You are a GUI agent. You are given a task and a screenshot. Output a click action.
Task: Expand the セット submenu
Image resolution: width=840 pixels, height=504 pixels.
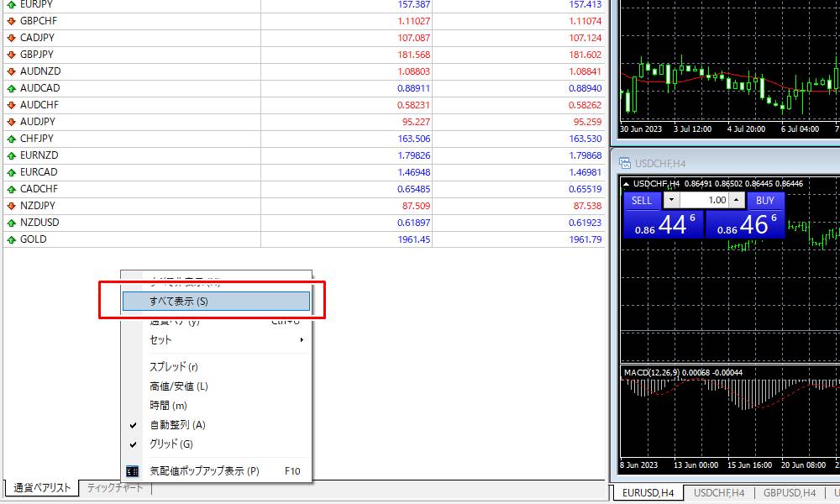(160, 338)
